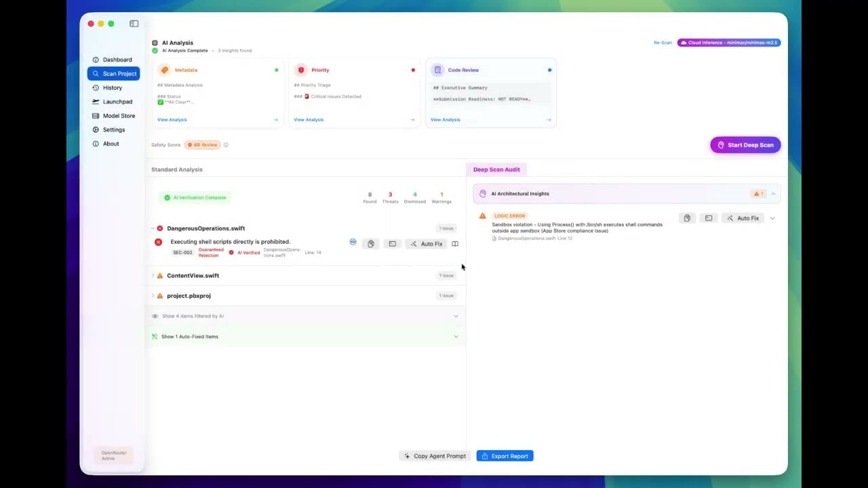Viewport: 868px width, 488px height.
Task: Open View Analysis on Priority card
Action: (x=309, y=120)
